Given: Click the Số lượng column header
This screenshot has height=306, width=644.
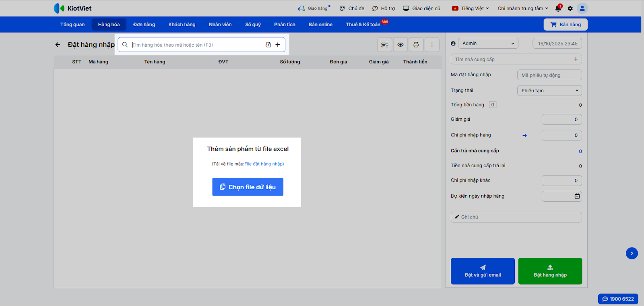Looking at the screenshot, I should tap(290, 62).
